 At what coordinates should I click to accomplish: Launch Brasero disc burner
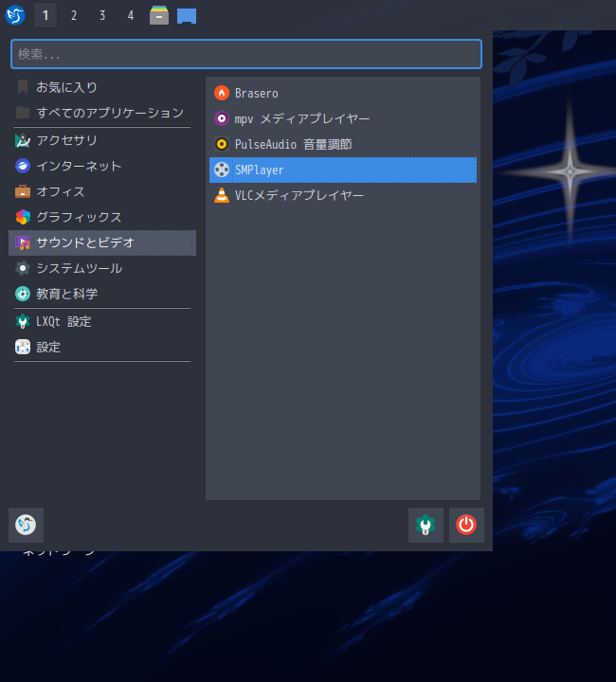pos(343,93)
